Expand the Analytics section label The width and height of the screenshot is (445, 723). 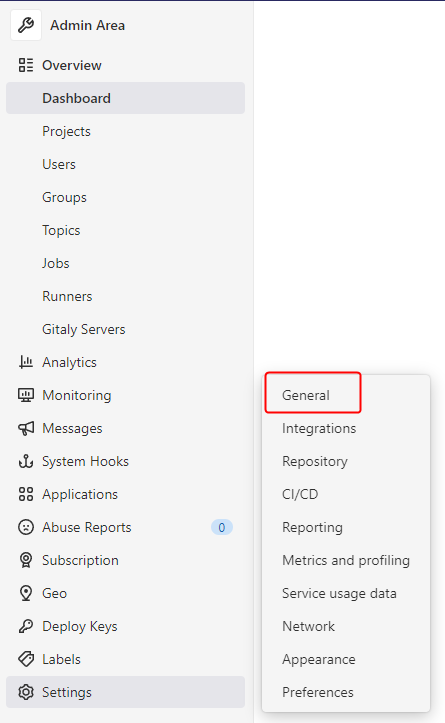click(70, 362)
